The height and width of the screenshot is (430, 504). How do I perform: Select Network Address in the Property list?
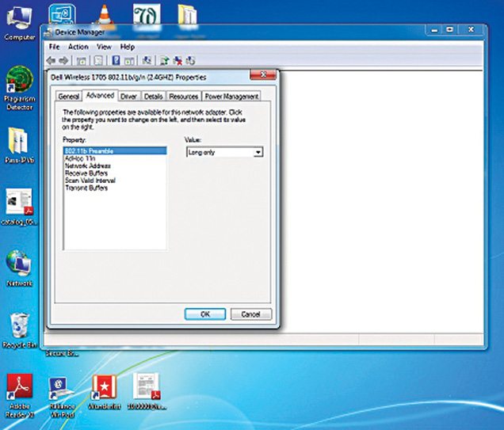pos(88,166)
